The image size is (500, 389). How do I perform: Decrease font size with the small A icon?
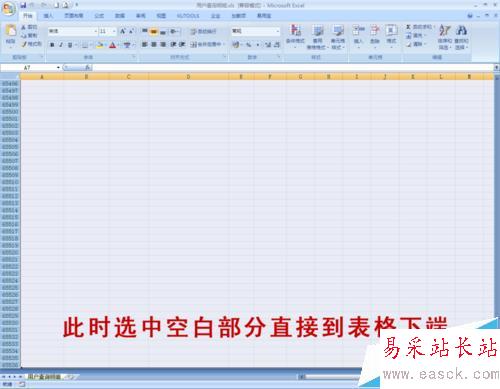(x=131, y=31)
